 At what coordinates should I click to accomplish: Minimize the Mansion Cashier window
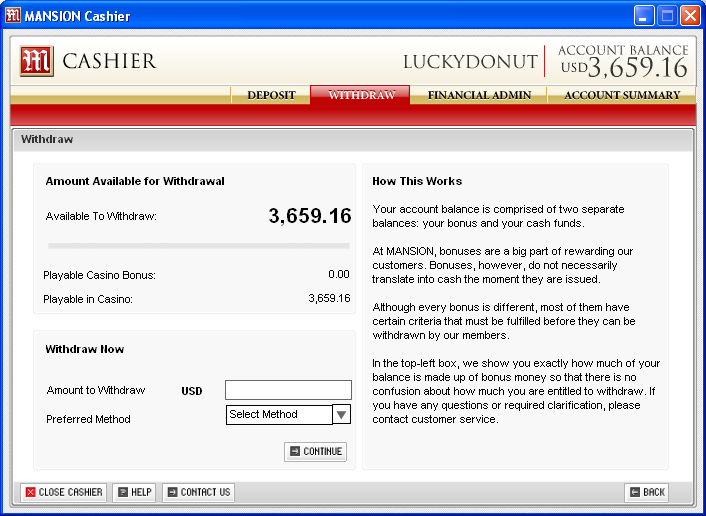click(x=644, y=16)
